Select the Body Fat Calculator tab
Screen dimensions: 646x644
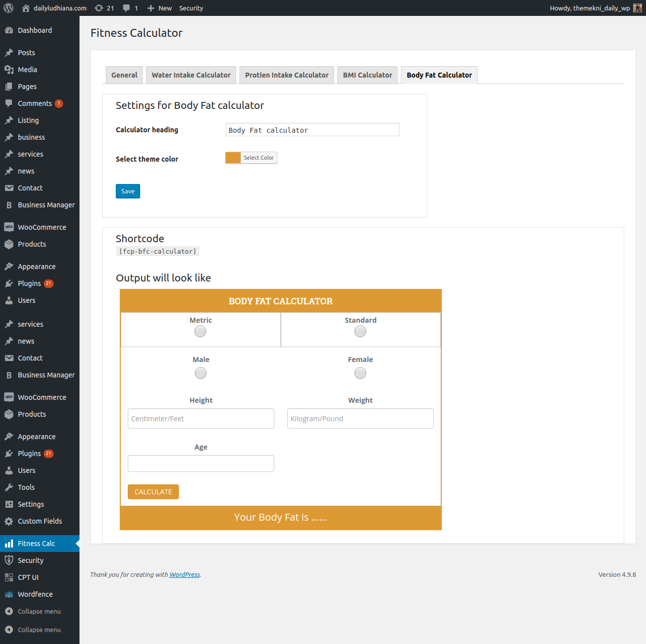click(x=439, y=75)
